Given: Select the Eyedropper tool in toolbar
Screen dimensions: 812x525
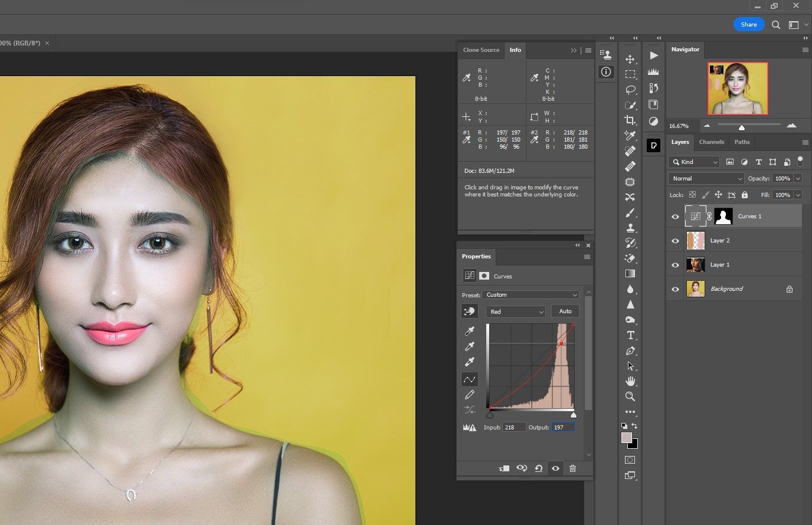Looking at the screenshot, I should point(630,136).
